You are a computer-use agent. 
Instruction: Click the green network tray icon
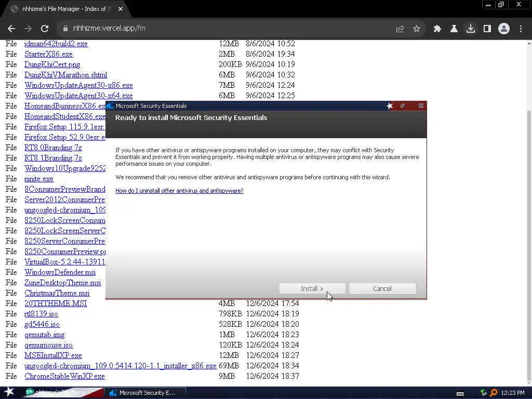pyautogui.click(x=484, y=393)
